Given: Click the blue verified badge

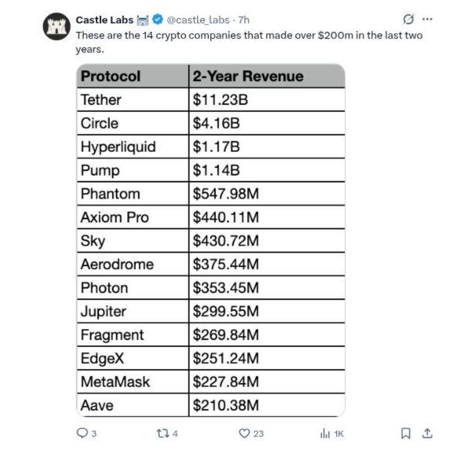Looking at the screenshot, I should click(157, 19).
